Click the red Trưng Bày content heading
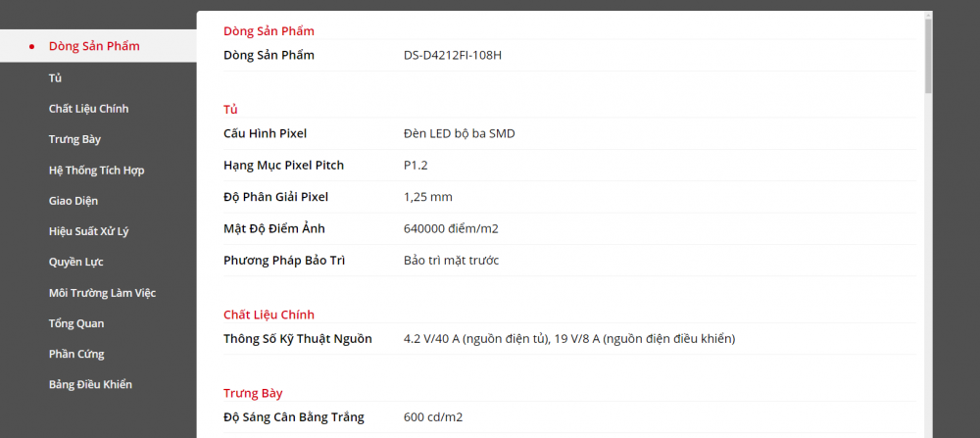 (252, 393)
